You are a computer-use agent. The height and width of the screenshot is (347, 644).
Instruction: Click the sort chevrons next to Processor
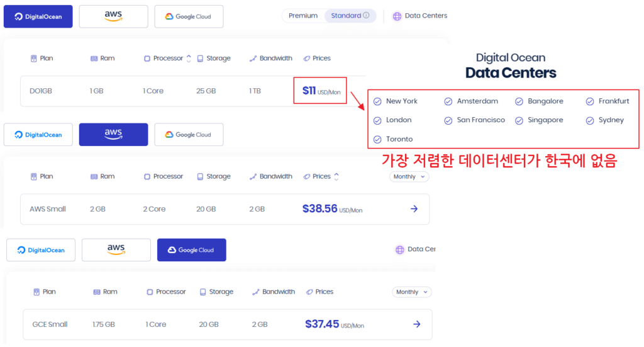pyautogui.click(x=188, y=59)
